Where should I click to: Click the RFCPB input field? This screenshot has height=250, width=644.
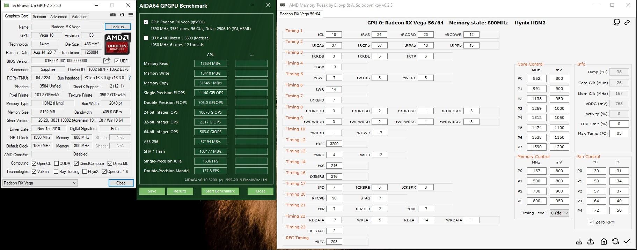(x=334, y=198)
